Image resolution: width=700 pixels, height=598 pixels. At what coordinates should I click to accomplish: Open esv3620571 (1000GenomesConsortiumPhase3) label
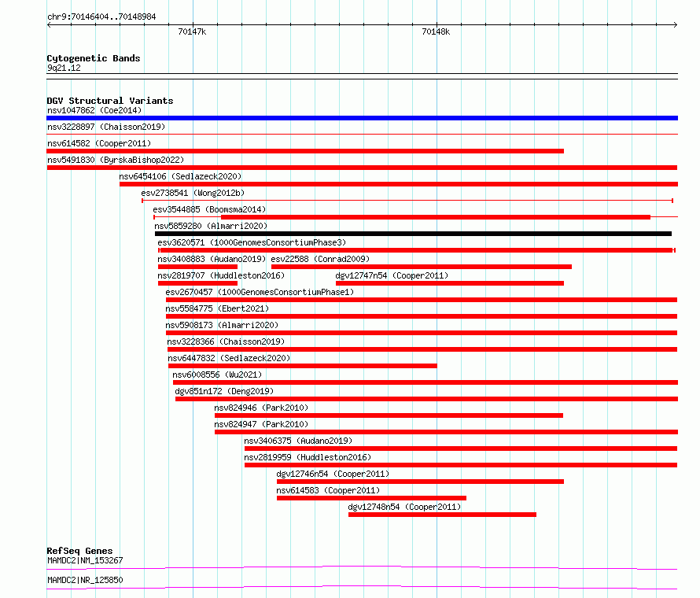tap(252, 242)
